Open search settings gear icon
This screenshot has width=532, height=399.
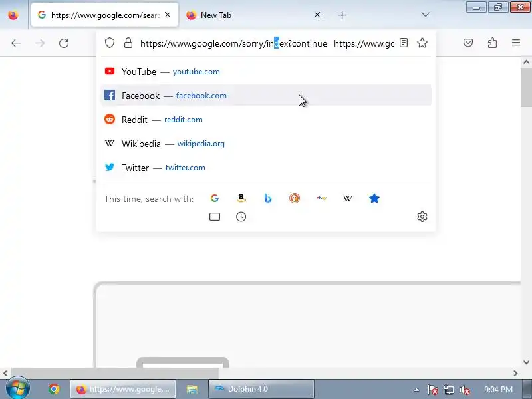(x=422, y=217)
